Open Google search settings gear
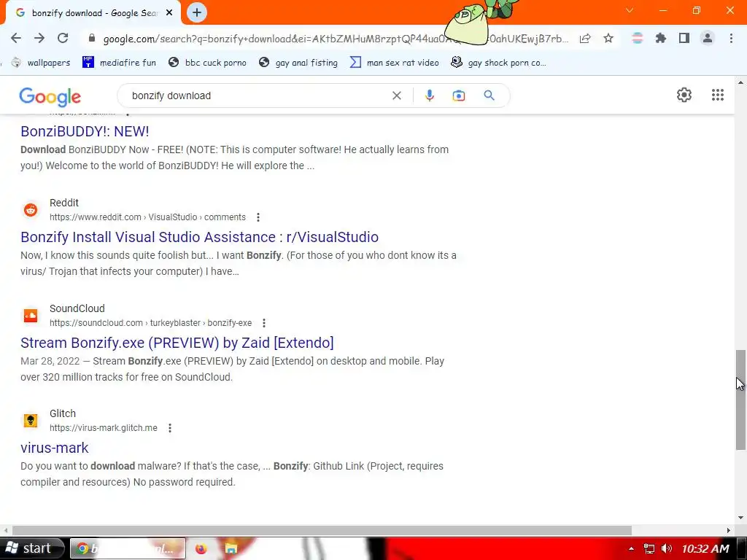 click(x=684, y=95)
